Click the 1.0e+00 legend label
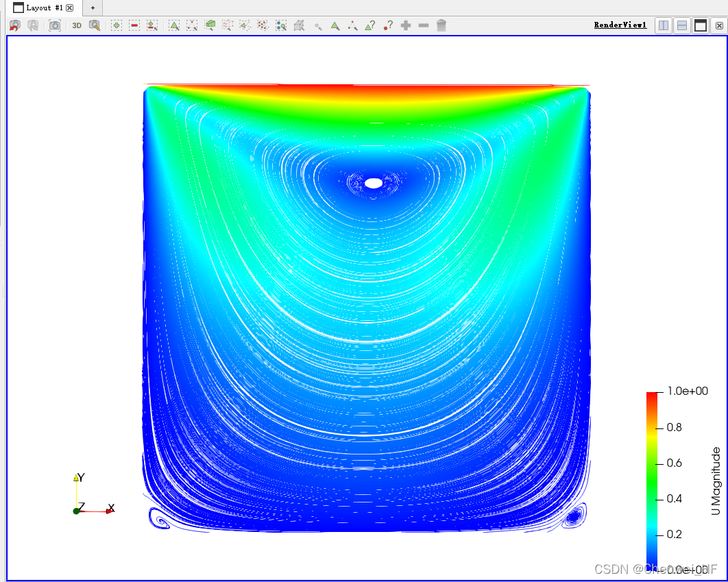The image size is (728, 582). pyautogui.click(x=688, y=391)
